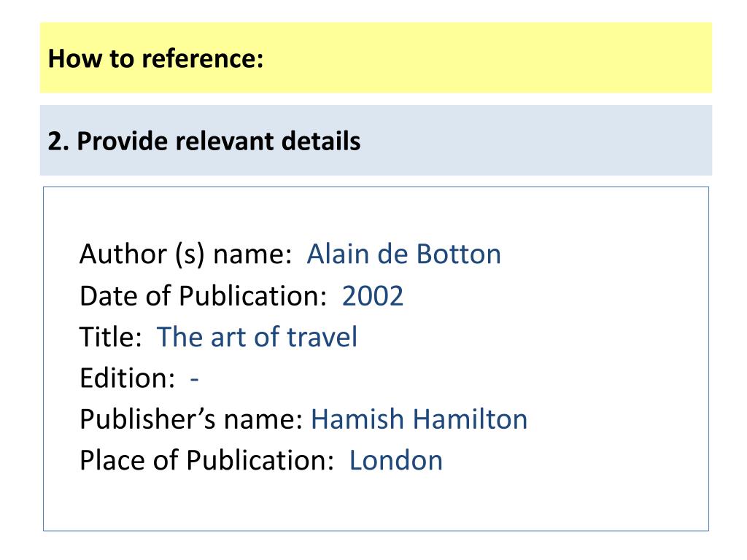Click the 'Date of Publication:' label

coord(204,296)
